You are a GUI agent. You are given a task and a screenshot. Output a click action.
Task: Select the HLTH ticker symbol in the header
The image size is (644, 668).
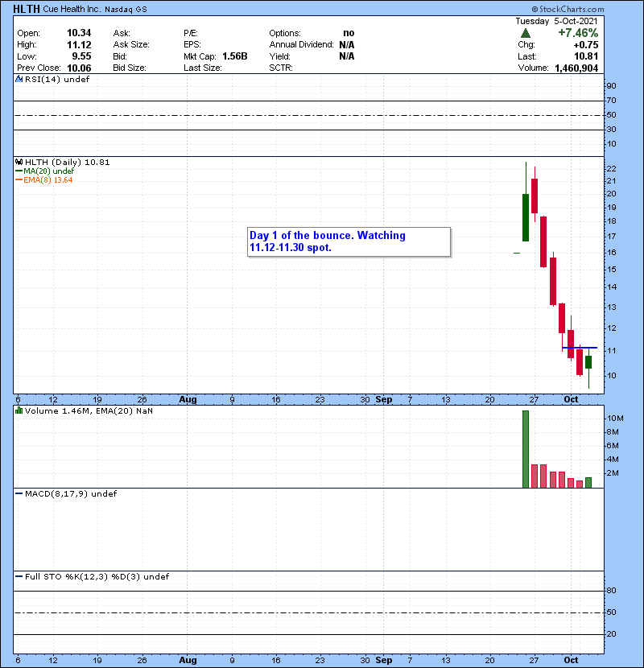pyautogui.click(x=27, y=9)
